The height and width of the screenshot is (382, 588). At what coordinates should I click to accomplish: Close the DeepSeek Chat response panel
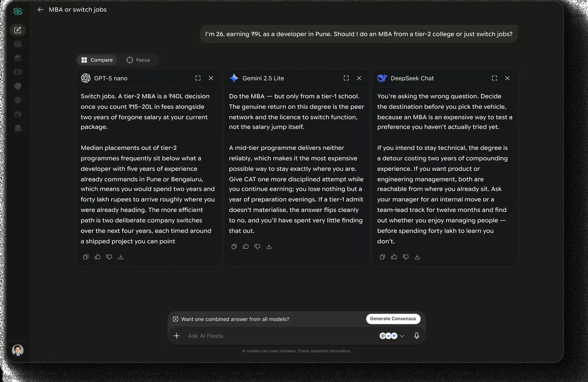[x=507, y=78]
